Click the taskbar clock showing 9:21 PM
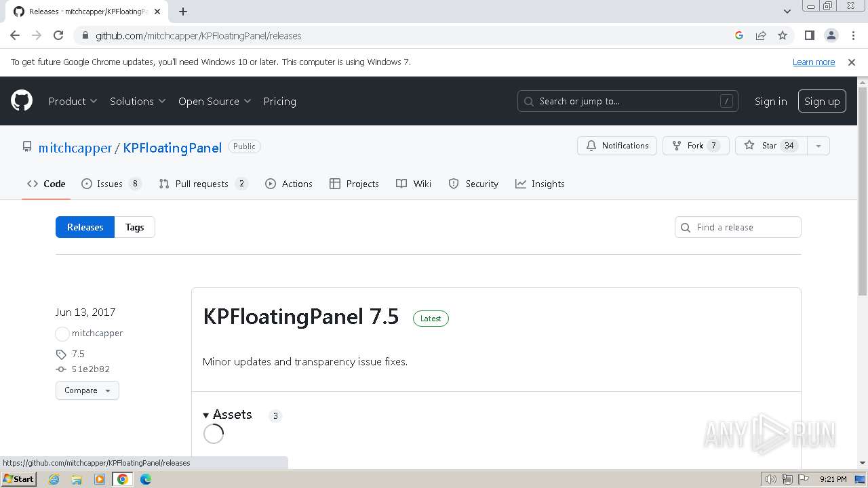This screenshot has height=488, width=868. 833,479
